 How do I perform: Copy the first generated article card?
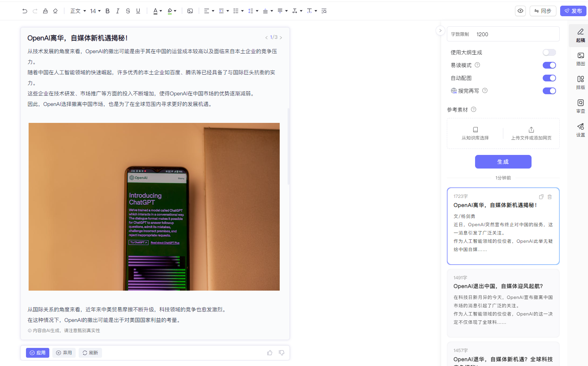541,197
